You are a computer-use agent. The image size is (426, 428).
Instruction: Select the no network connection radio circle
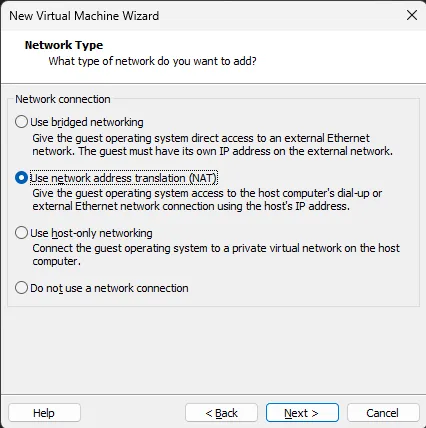[x=21, y=288]
